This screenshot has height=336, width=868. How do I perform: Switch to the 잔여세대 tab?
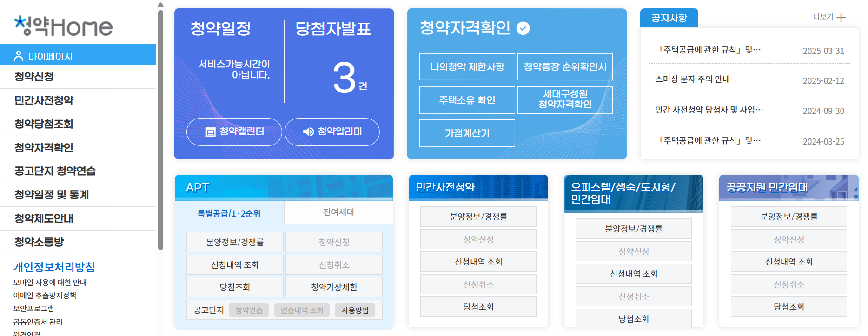pos(338,212)
